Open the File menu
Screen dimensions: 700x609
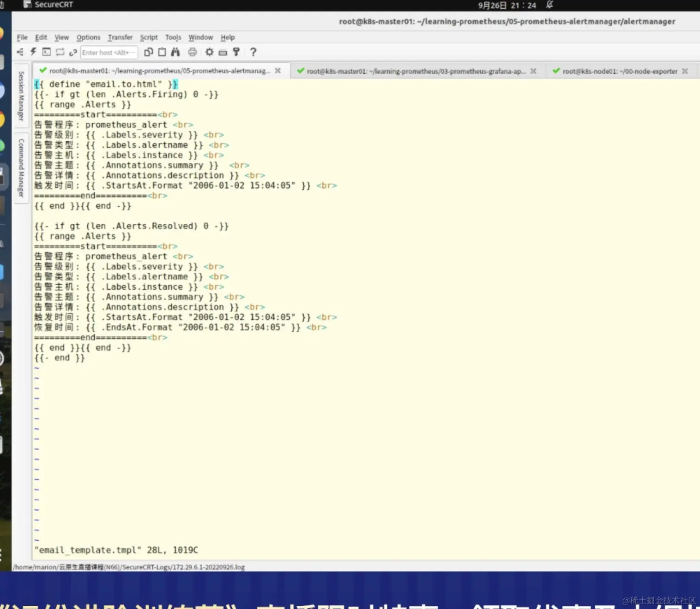point(22,37)
